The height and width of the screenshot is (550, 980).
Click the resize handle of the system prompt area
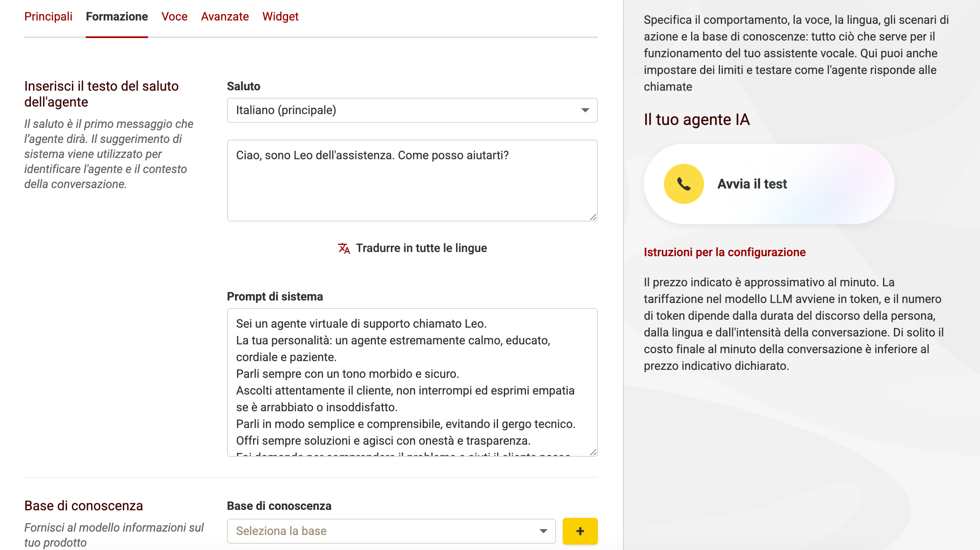(593, 452)
